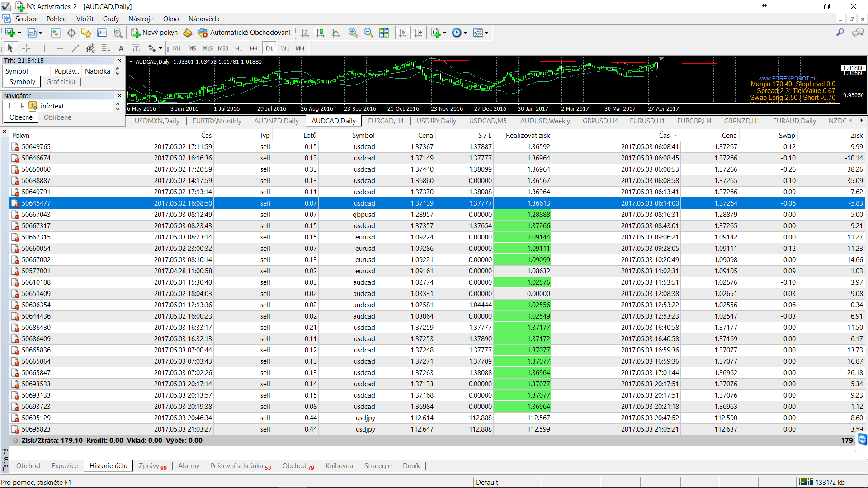Screen dimensions: 868x488
Task: Select the trendline drawing tool
Action: [75, 48]
